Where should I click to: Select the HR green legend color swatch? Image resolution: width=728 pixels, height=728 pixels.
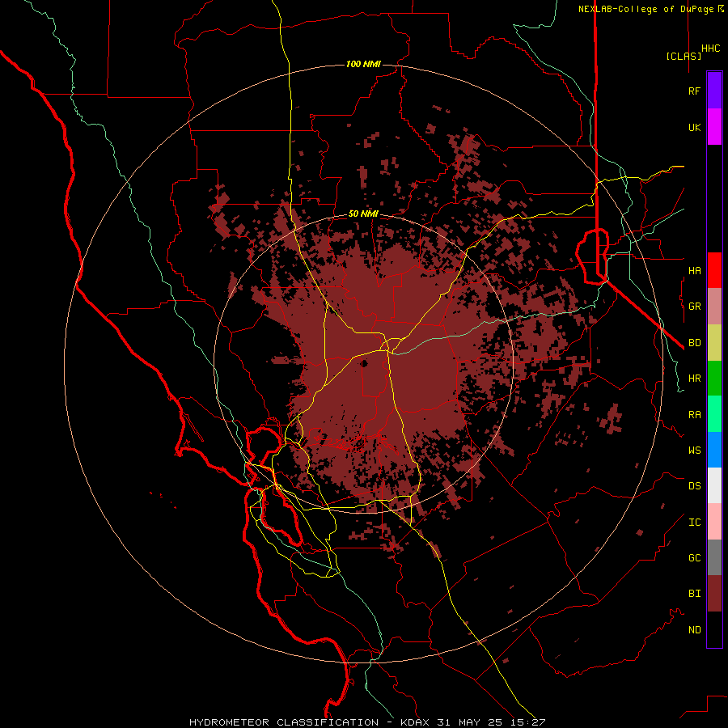[714, 379]
